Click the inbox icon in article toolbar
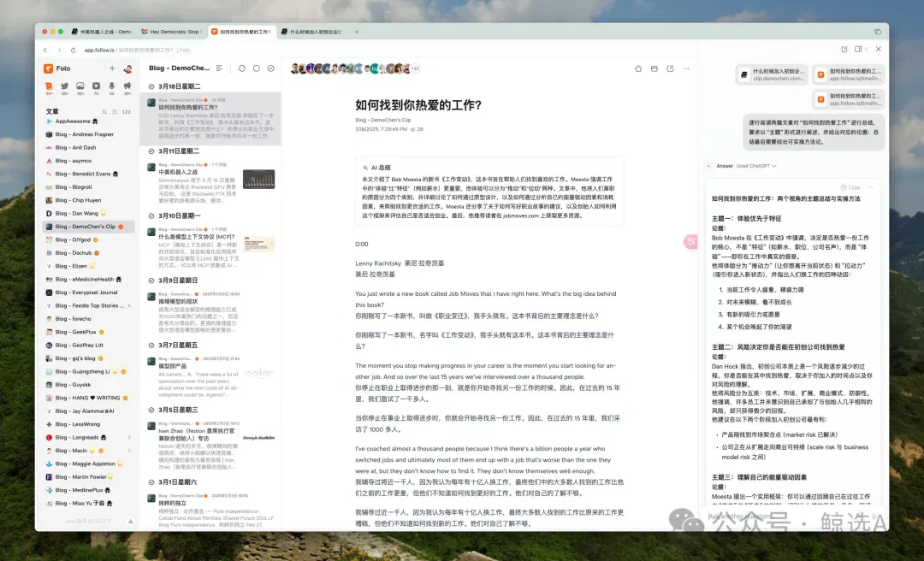Image resolution: width=924 pixels, height=561 pixels. (654, 68)
